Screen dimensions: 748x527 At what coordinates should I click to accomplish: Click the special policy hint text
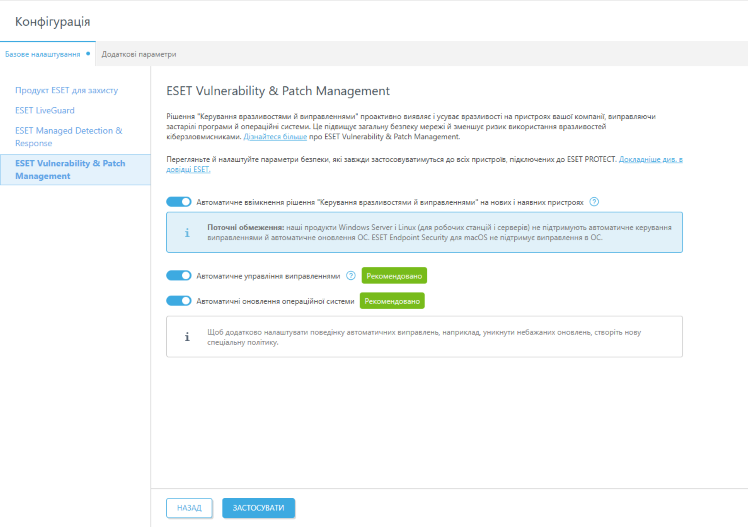[x=424, y=337]
